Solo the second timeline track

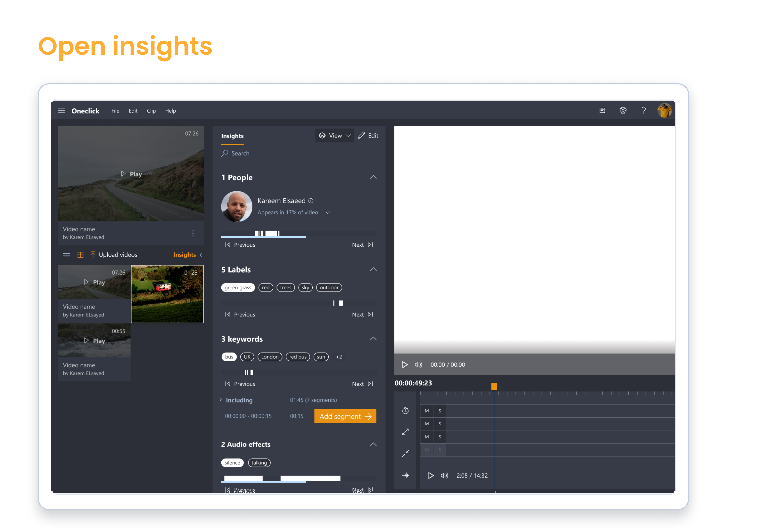[440, 424]
